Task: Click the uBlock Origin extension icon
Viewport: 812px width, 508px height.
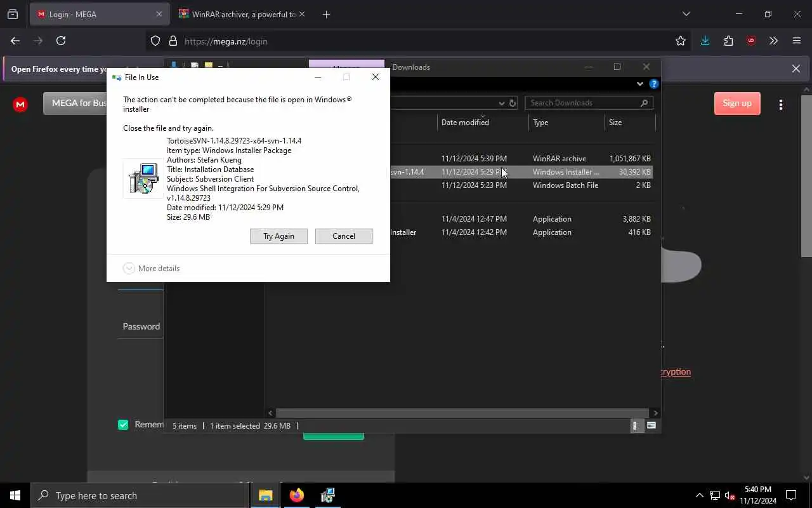Action: 751,41
